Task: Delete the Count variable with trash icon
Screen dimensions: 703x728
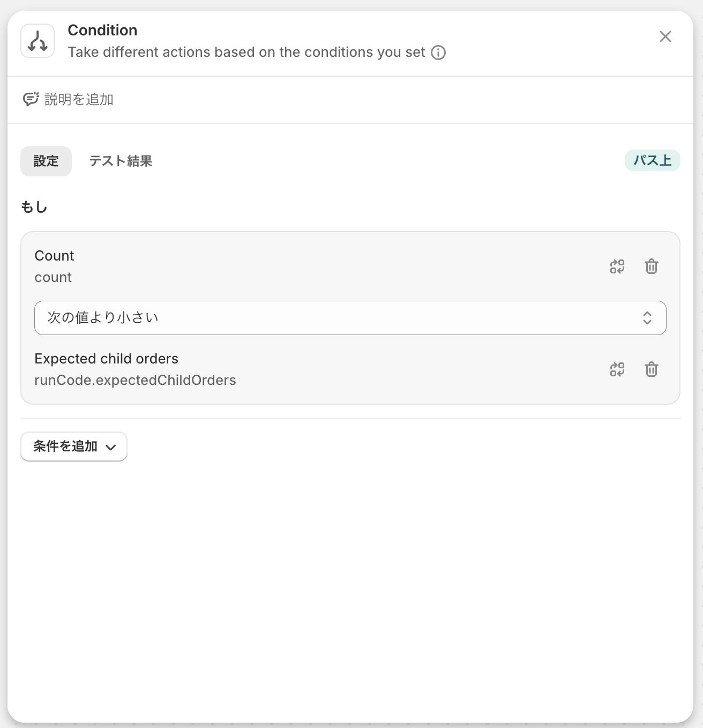Action: point(652,266)
